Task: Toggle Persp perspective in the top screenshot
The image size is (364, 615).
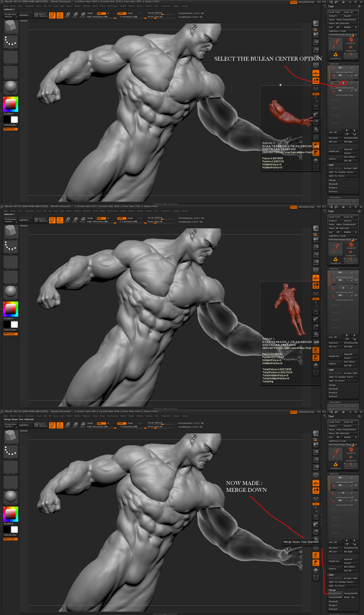Action: (315, 65)
